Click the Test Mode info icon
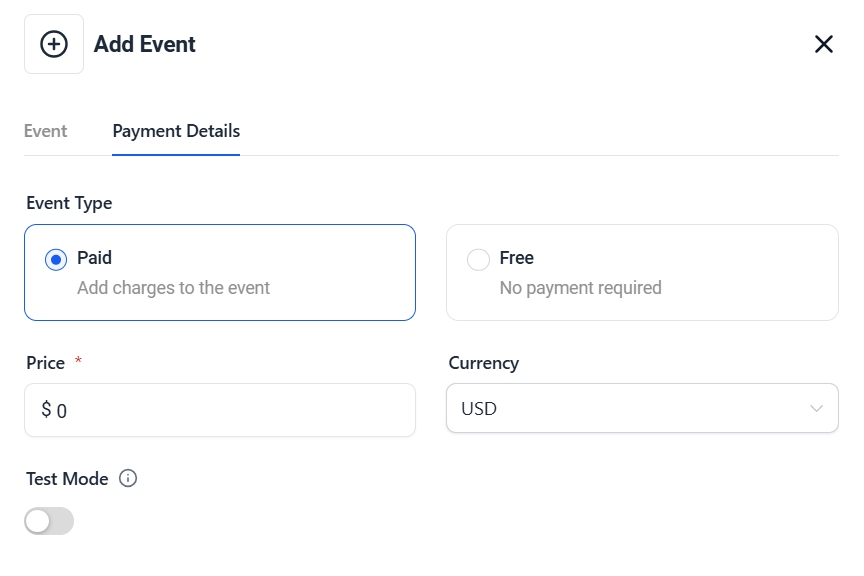Viewport: 864px width, 576px height. [128, 478]
